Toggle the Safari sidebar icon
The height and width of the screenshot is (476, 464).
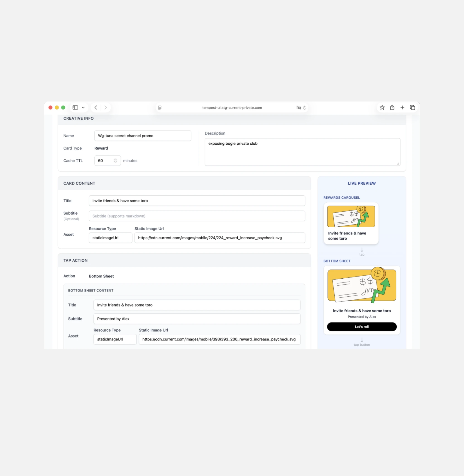tap(75, 107)
